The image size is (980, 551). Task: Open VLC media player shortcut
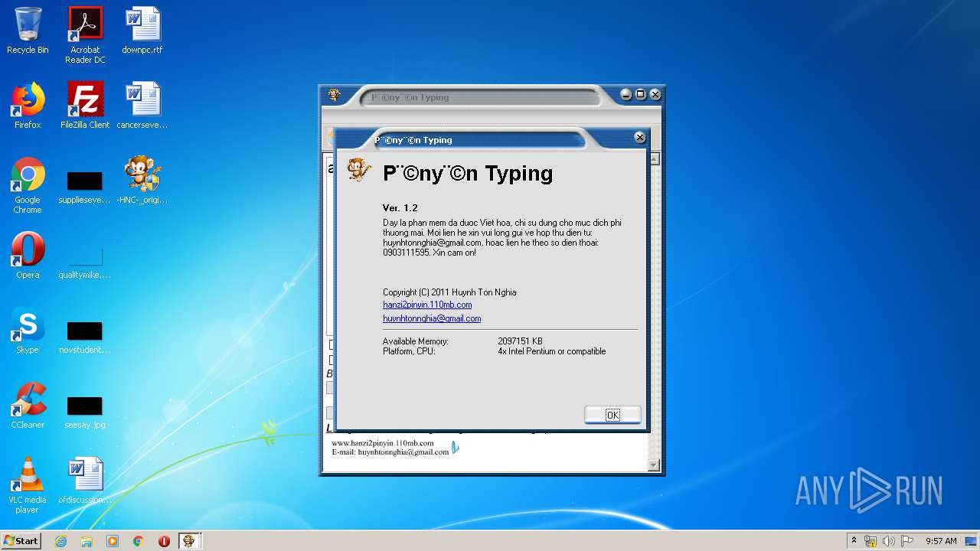(x=28, y=485)
